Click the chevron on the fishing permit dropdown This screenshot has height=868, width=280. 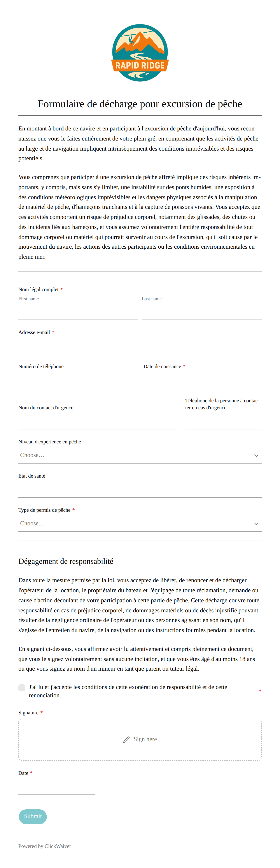(256, 524)
